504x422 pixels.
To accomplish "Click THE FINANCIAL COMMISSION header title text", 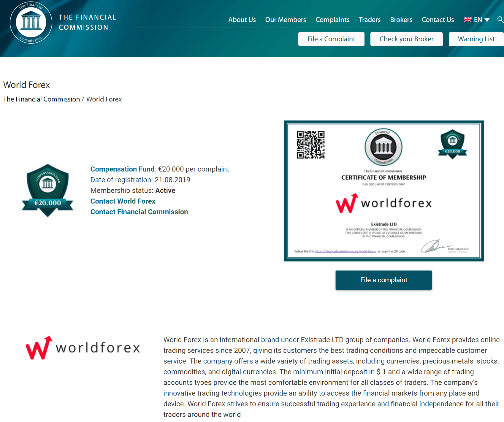I will 88,22.
